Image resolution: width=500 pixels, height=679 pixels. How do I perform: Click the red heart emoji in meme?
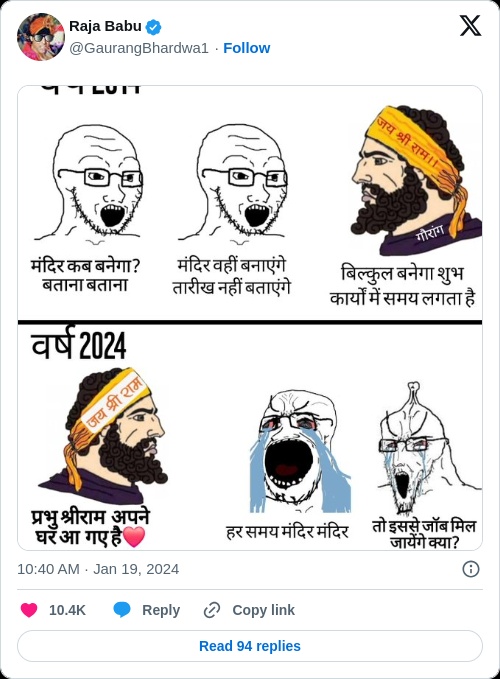(x=134, y=537)
